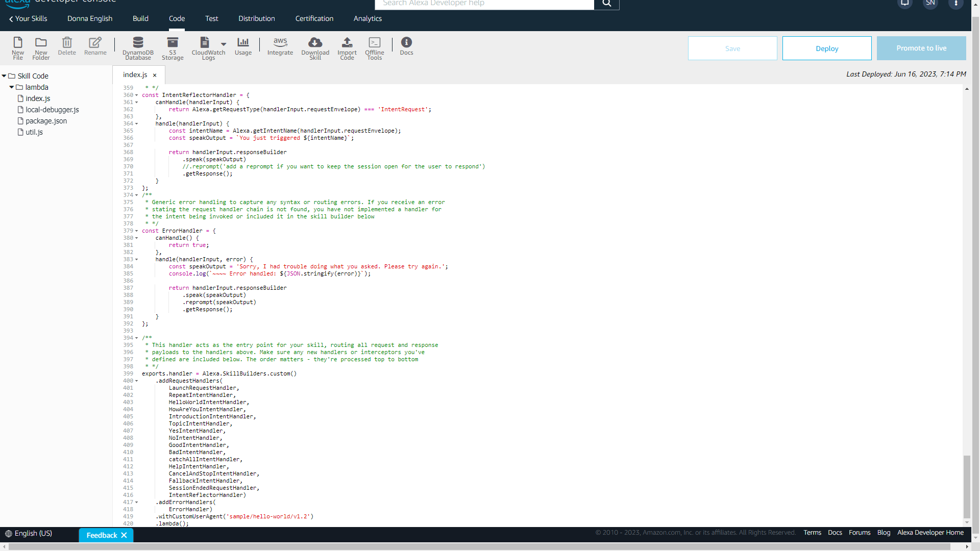This screenshot has height=551, width=980.
Task: Click the Deploy button
Action: 826,48
